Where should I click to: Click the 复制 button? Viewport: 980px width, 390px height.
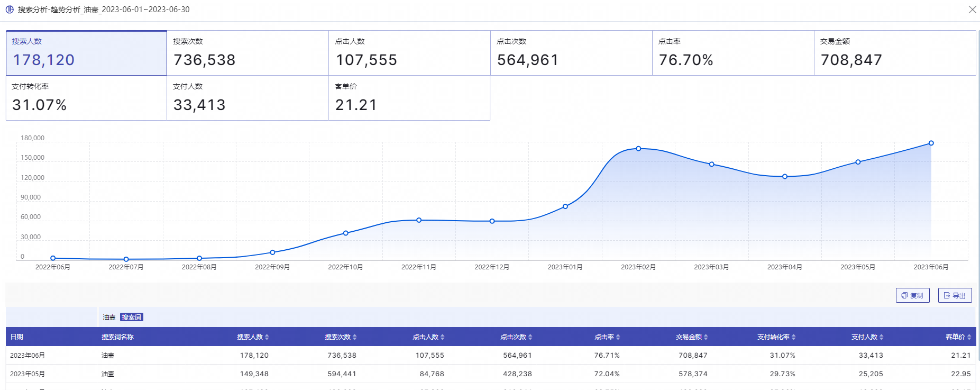coord(912,295)
